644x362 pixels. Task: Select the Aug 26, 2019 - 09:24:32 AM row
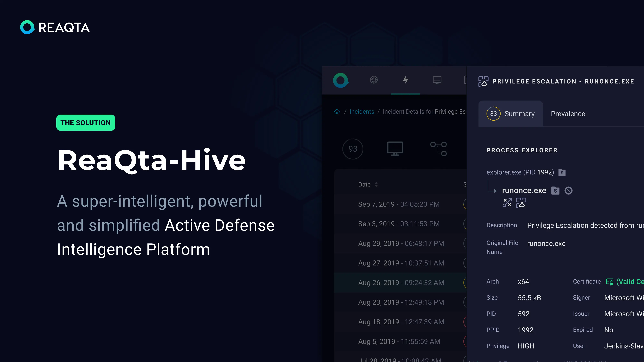point(400,283)
